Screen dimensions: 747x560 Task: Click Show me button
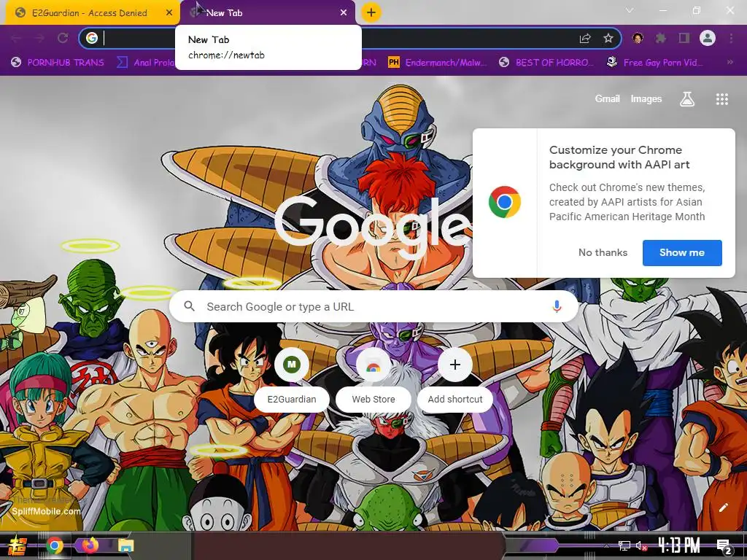click(682, 252)
